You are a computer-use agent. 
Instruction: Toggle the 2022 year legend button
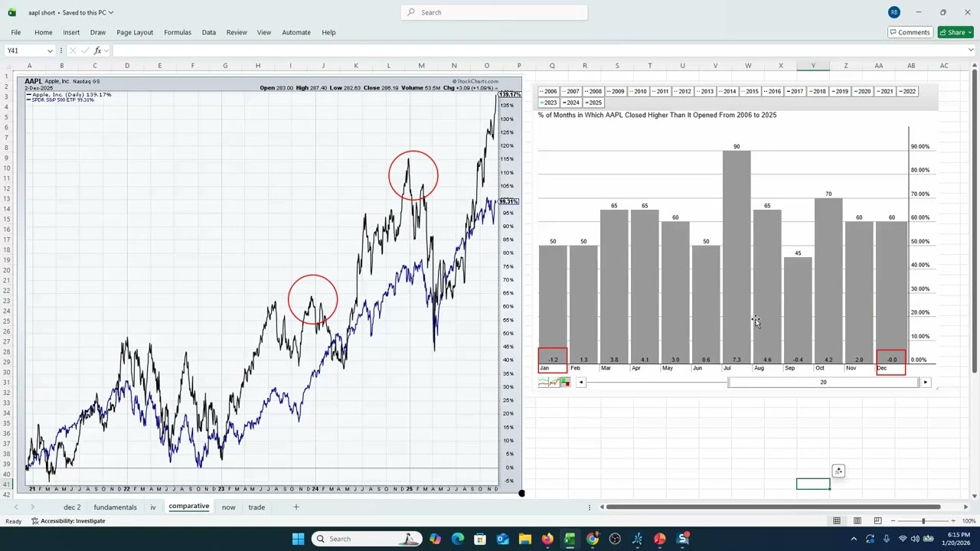pyautogui.click(x=906, y=92)
